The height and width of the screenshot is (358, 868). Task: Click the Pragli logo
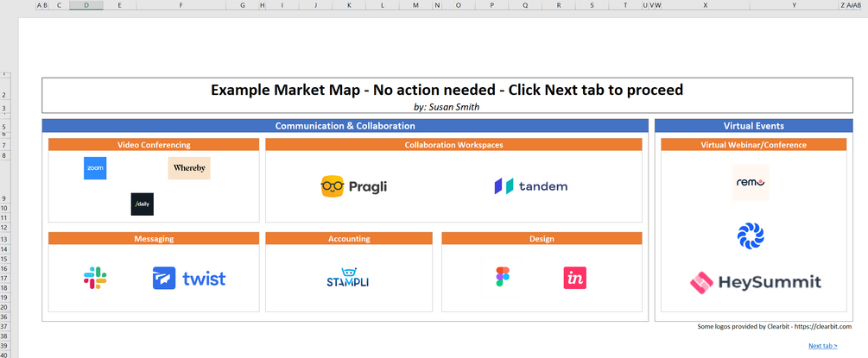pyautogui.click(x=354, y=186)
